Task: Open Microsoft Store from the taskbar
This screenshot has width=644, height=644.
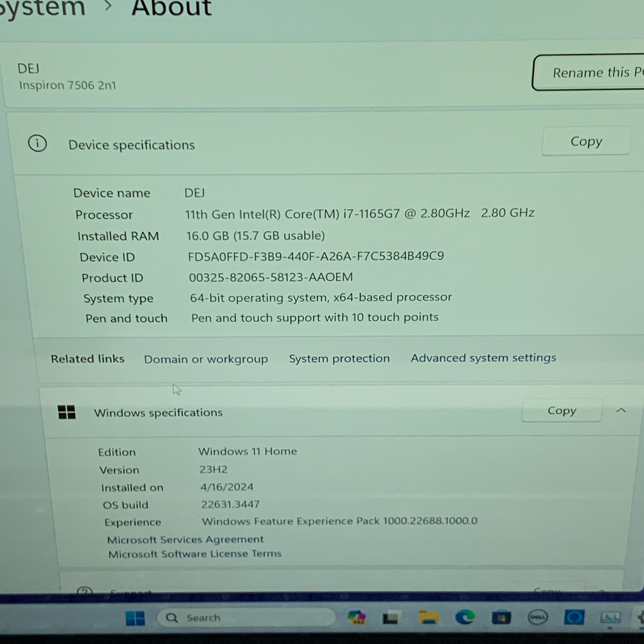Action: [501, 617]
